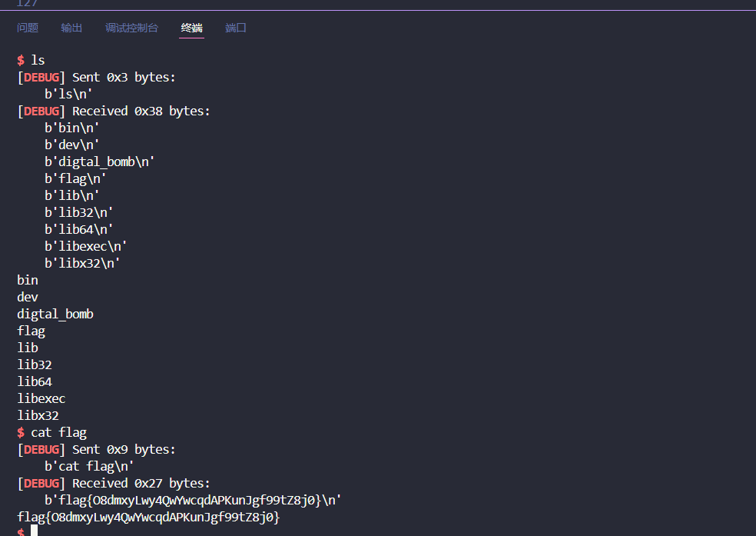
Task: Click the b'flag{...}\n' received bytes line
Action: tap(193, 500)
